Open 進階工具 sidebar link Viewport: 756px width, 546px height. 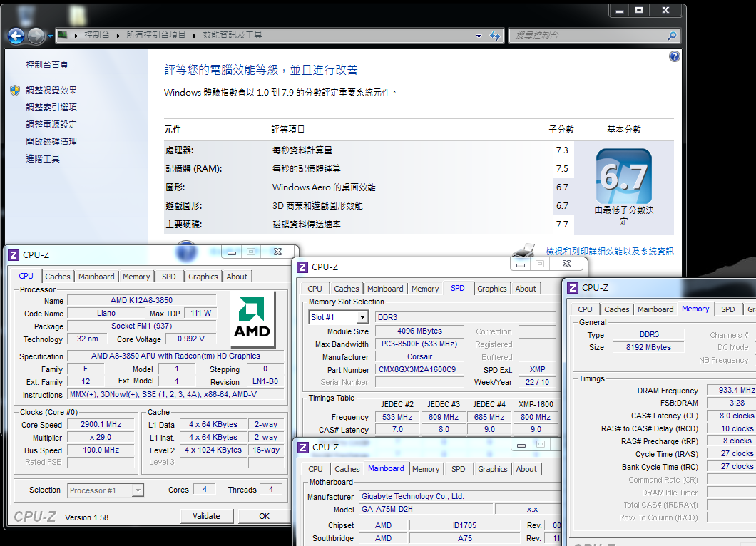[43, 158]
